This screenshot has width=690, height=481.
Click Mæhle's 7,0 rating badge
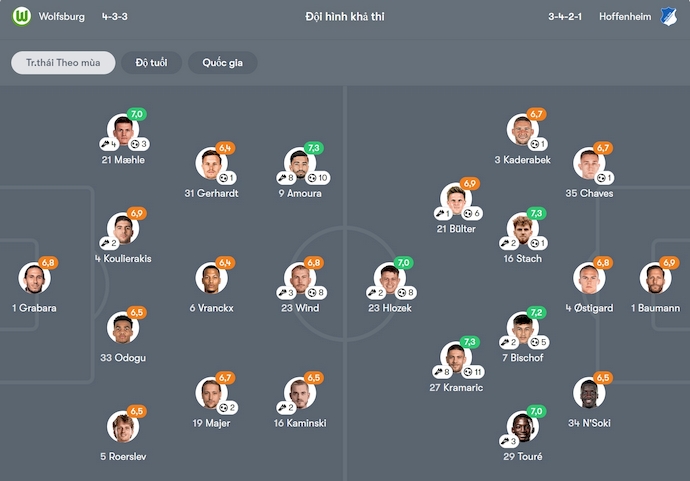137,115
